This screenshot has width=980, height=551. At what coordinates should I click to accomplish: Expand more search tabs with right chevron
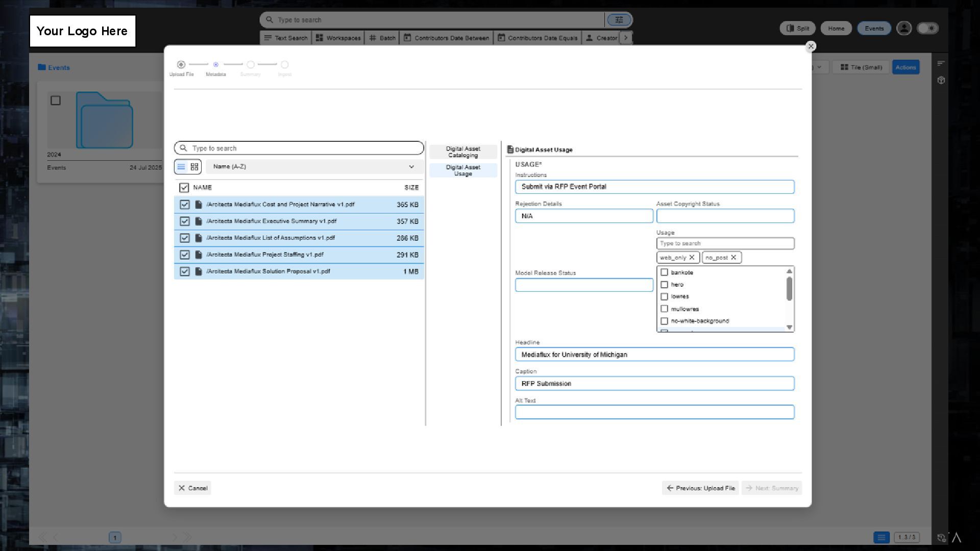[x=625, y=38]
